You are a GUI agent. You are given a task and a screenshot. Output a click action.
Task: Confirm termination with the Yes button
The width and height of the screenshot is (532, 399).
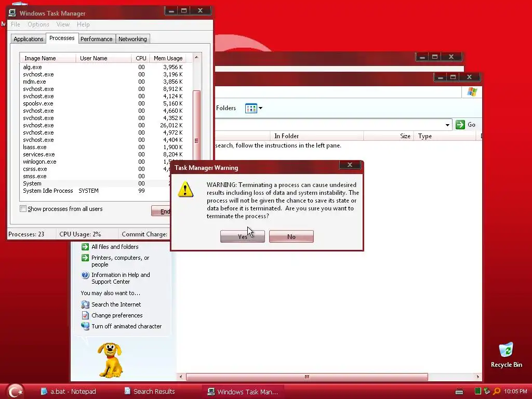coord(242,236)
